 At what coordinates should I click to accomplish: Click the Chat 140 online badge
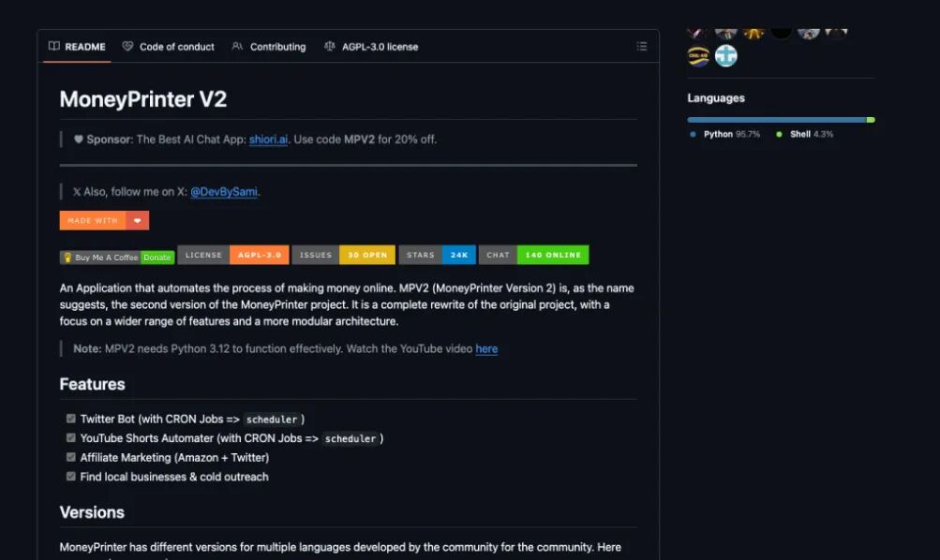(x=533, y=255)
